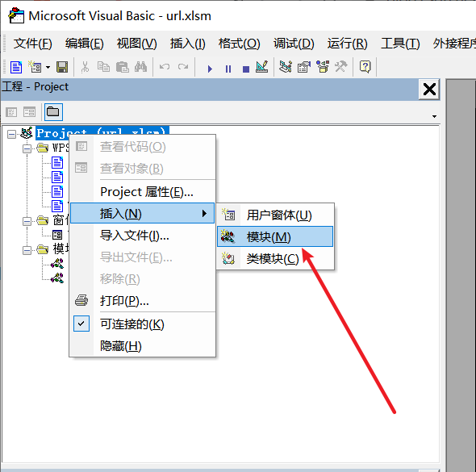Open the 运行(R) menu
The height and width of the screenshot is (472, 476).
tap(347, 44)
